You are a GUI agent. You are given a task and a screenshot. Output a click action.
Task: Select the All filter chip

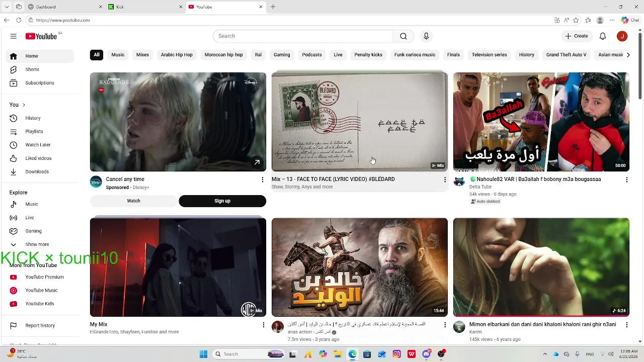[x=97, y=55]
